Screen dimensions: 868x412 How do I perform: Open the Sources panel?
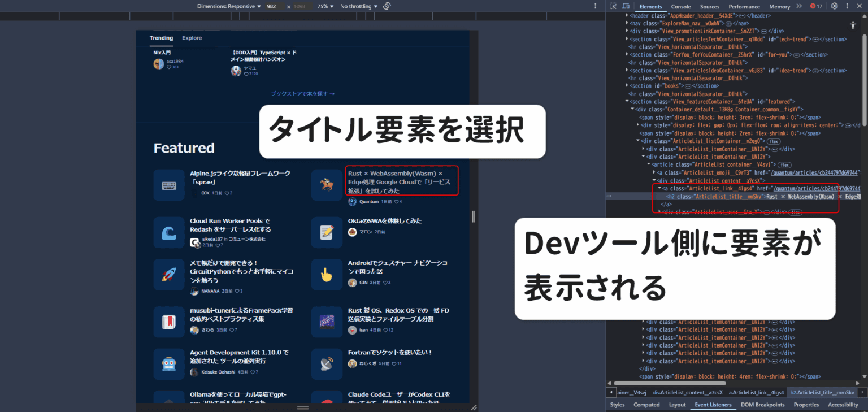[710, 6]
